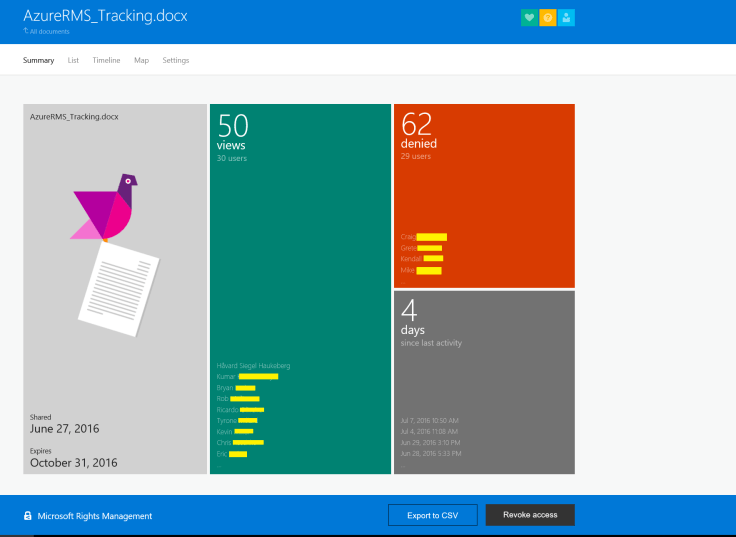
Task: Select Håvard Siegel Haukeberg in views list
Action: [253, 365]
